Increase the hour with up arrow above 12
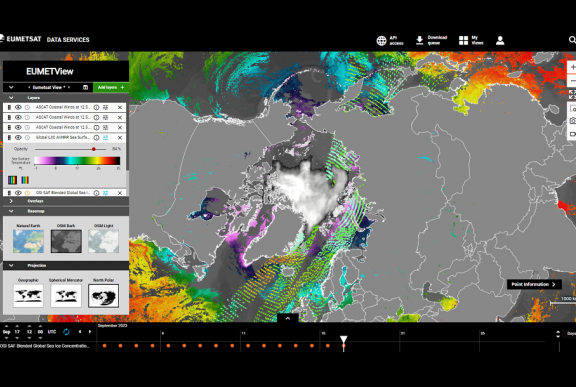This screenshot has height=387, width=576. click(x=29, y=326)
